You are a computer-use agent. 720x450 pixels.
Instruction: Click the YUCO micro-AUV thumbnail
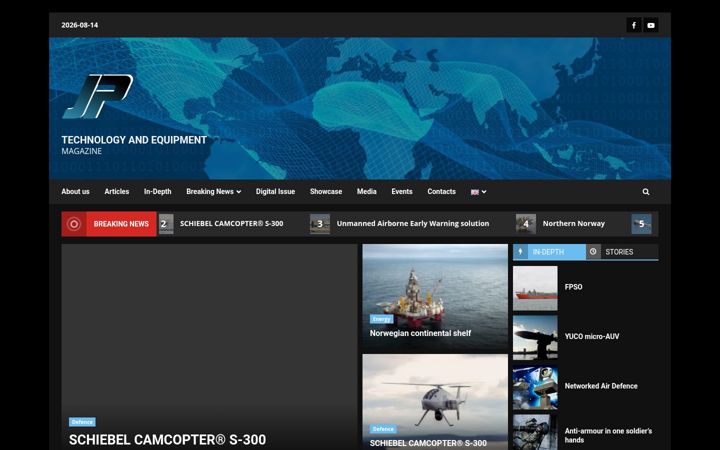(x=535, y=338)
